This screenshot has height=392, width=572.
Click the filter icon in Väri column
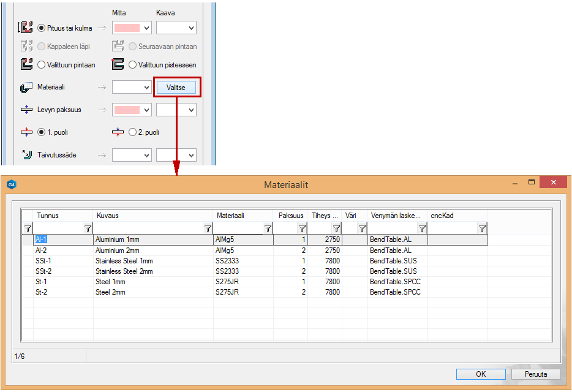[362, 228]
